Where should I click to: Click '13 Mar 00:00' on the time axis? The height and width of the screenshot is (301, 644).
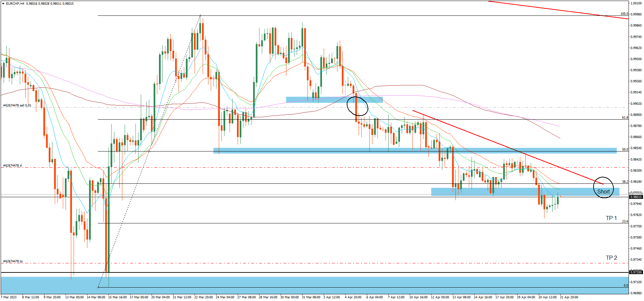74,297
